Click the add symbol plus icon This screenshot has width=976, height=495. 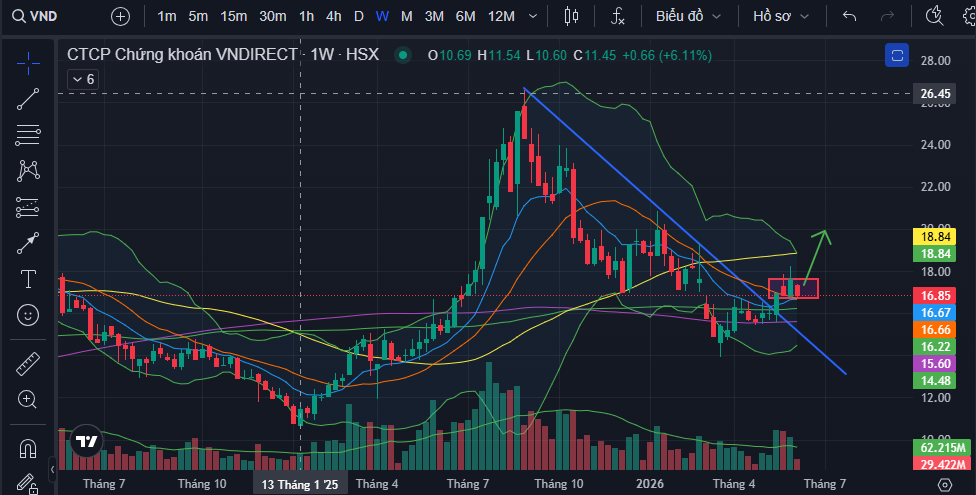pyautogui.click(x=120, y=16)
